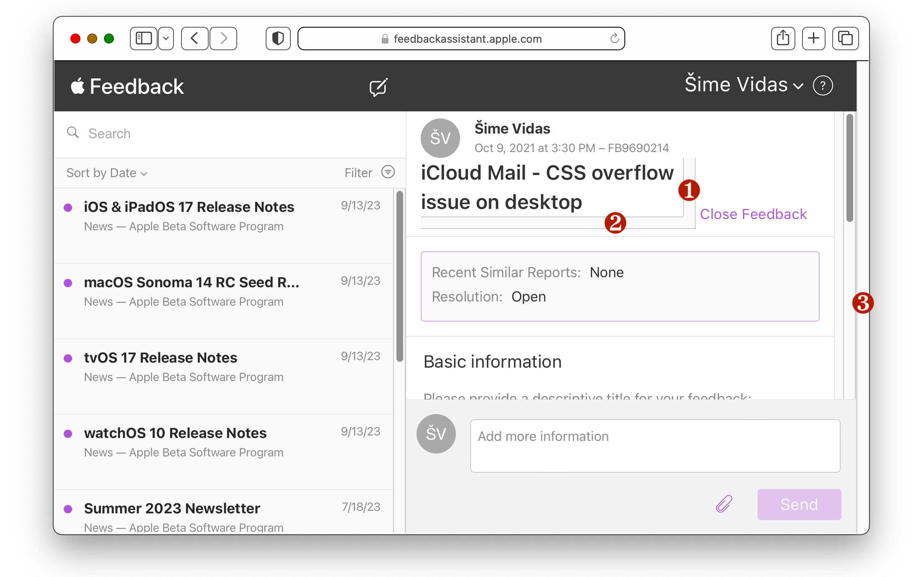This screenshot has width=924, height=577.
Task: Open the help question mark icon
Action: point(822,86)
